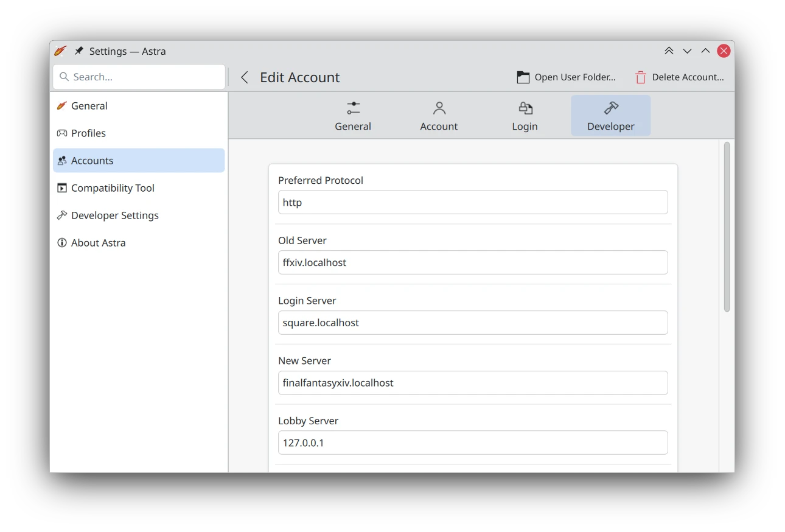785x532 pixels.
Task: Switch to the Developer tab
Action: click(x=610, y=116)
